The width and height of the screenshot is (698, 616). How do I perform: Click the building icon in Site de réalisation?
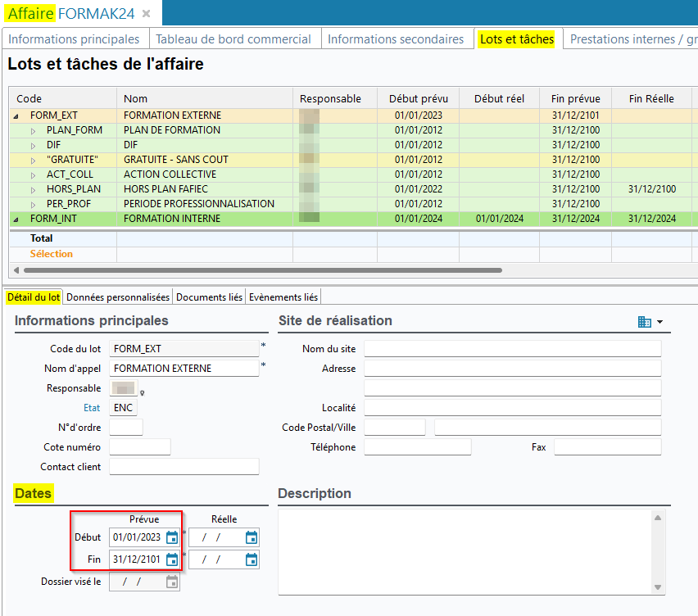(x=644, y=322)
